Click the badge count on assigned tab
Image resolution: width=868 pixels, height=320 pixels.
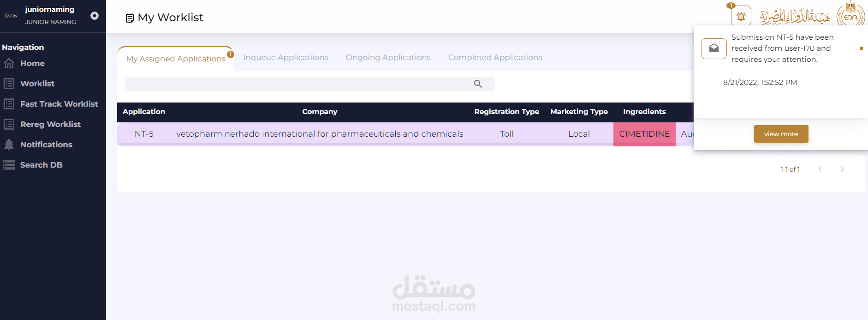coord(231,54)
